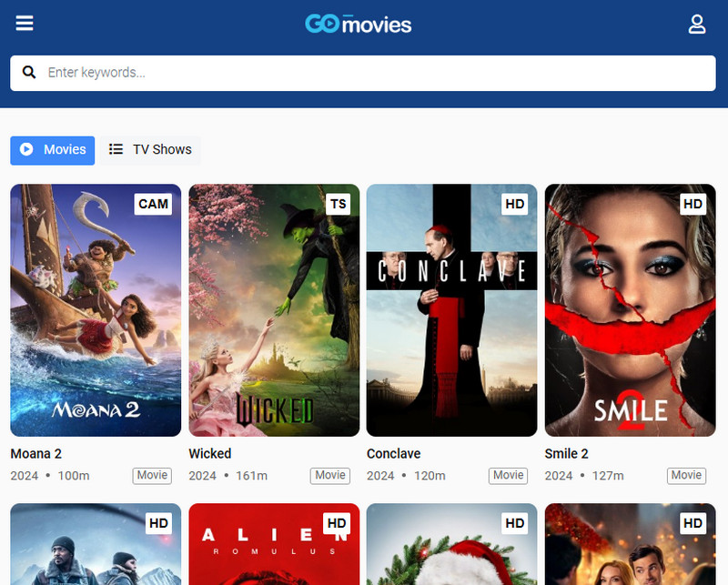Select the Movies tab

[x=53, y=150]
